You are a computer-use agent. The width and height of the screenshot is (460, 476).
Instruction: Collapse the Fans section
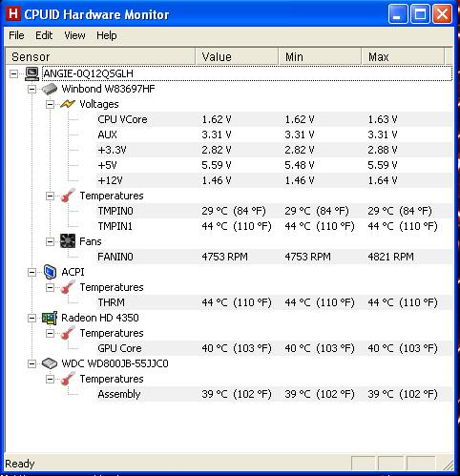[50, 241]
